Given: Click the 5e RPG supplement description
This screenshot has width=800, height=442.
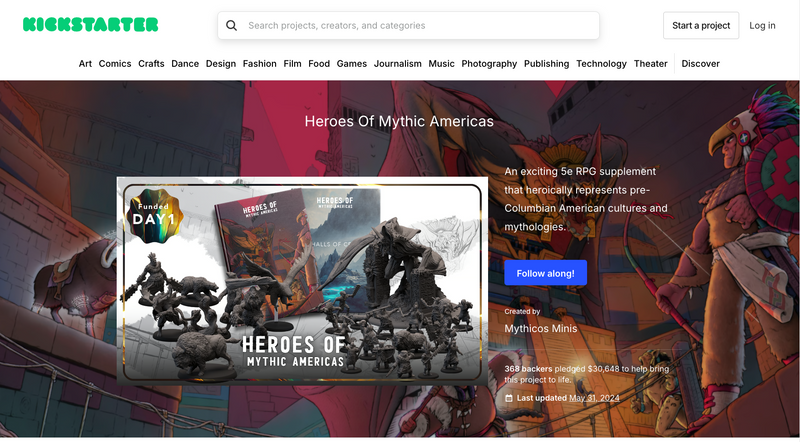Looking at the screenshot, I should (586, 199).
